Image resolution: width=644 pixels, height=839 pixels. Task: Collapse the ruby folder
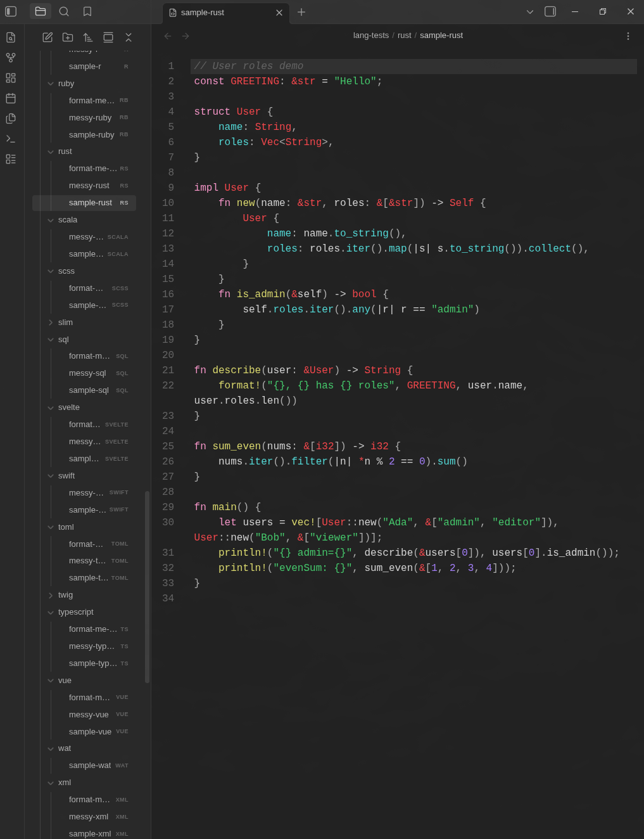click(84, 84)
